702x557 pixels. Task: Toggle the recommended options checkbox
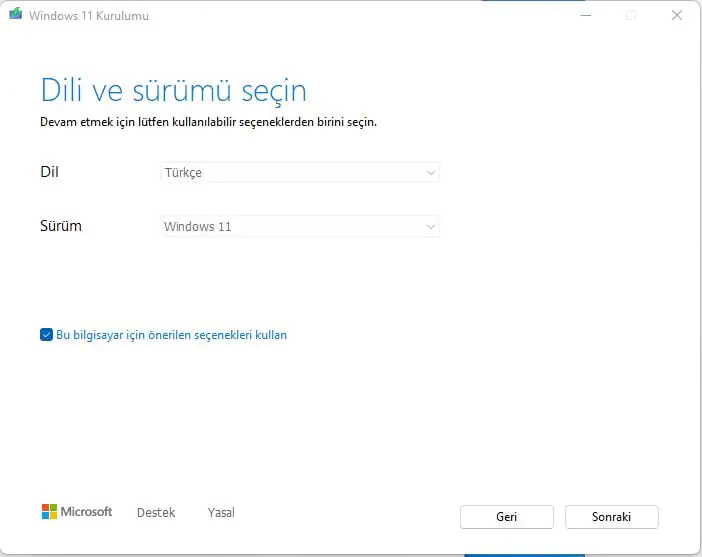(x=46, y=335)
